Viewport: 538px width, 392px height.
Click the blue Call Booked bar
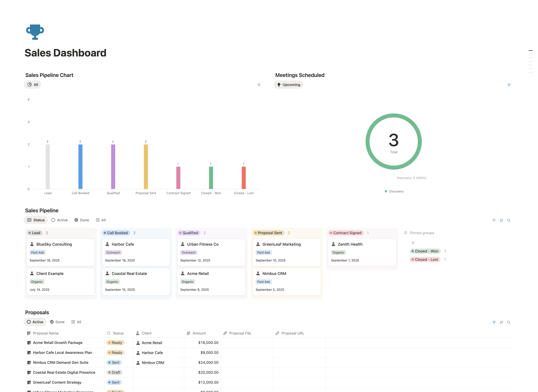click(x=80, y=167)
